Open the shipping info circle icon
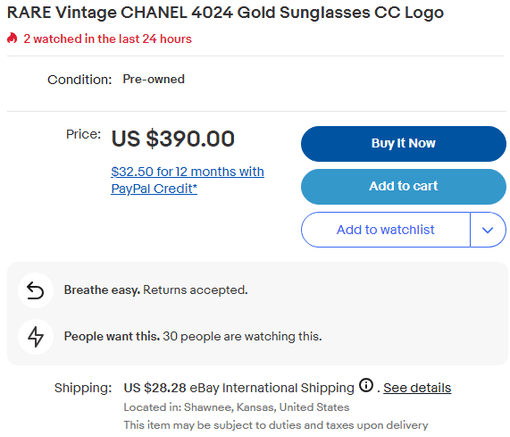Screen dimensions: 510x437 pyautogui.click(x=366, y=385)
